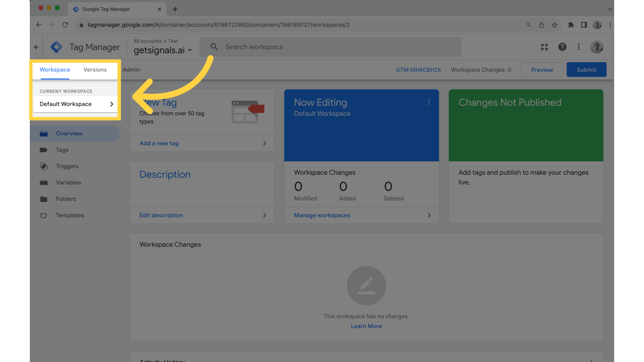644x362 pixels.
Task: Click the browser zoom magnifier icon
Action: (x=528, y=25)
